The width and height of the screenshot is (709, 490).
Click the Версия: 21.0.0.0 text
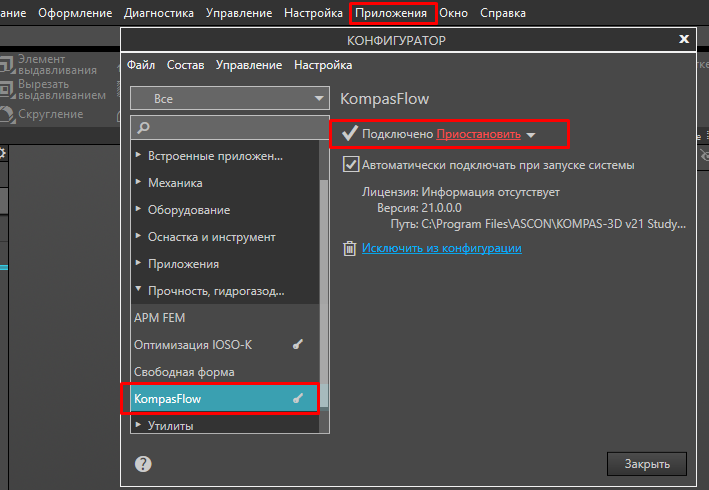[x=419, y=208]
